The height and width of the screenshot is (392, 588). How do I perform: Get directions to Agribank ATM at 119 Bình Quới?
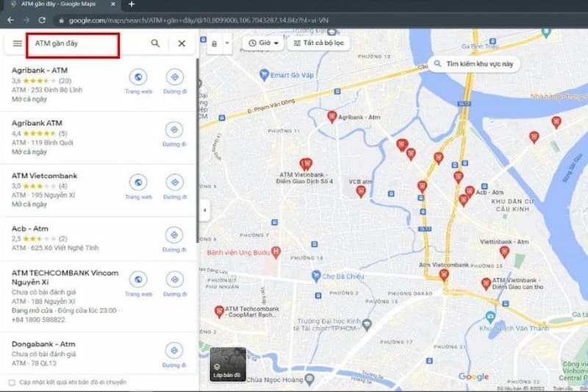tap(174, 130)
